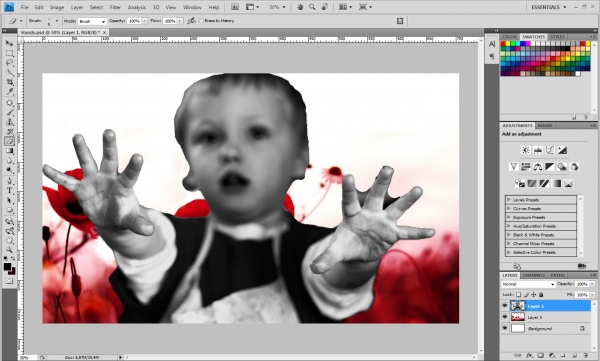600x361 pixels.
Task: Toggle lock transparent pixels
Action: click(x=518, y=295)
